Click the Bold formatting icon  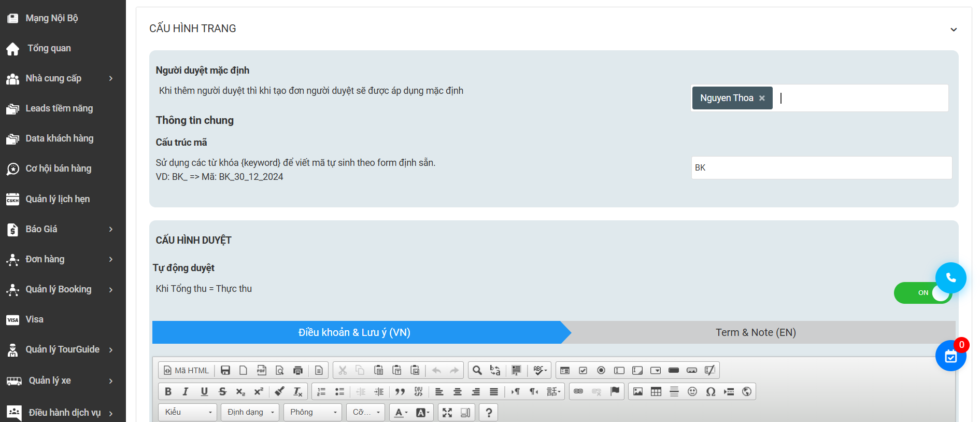[x=168, y=391]
